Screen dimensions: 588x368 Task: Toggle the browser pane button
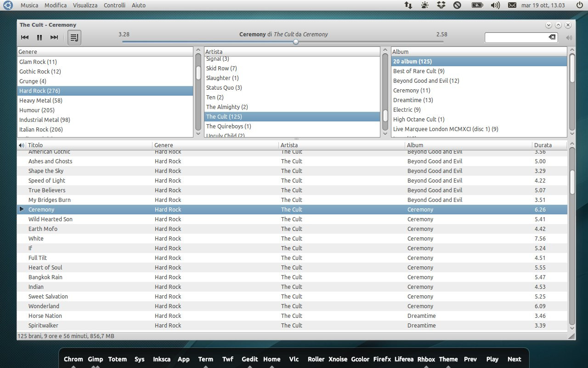coord(74,38)
